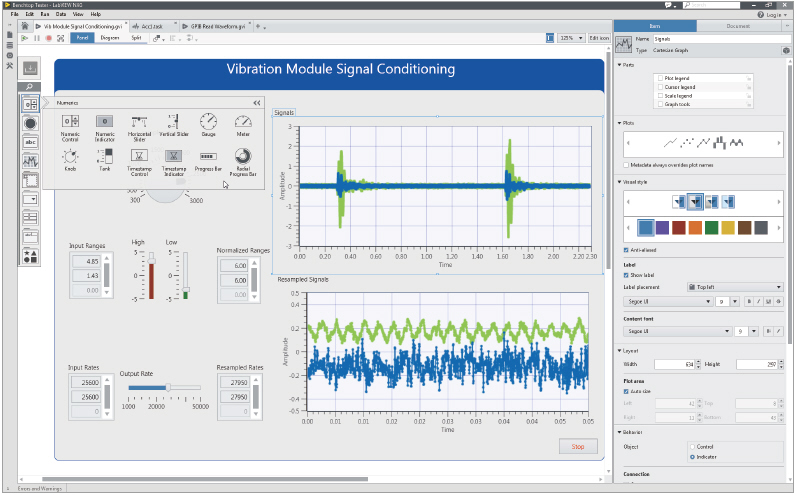Pick the Numeric Indicator palette icon
797x495 pixels.
[x=104, y=122]
